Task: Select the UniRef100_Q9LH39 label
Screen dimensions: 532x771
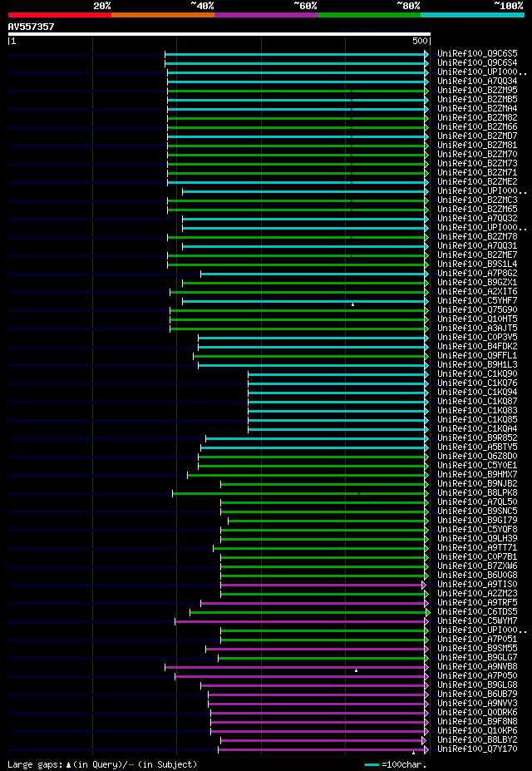Action: pyautogui.click(x=477, y=539)
